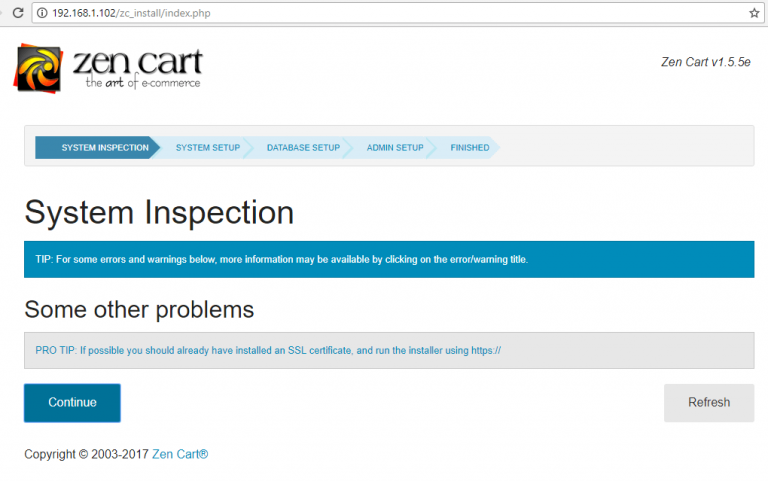Jump to the Admin Setup step

click(x=395, y=148)
